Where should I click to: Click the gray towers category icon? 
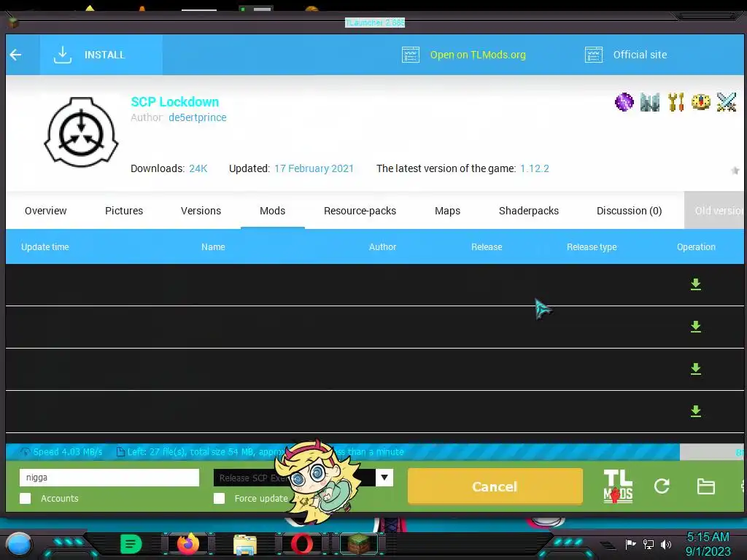pos(650,102)
